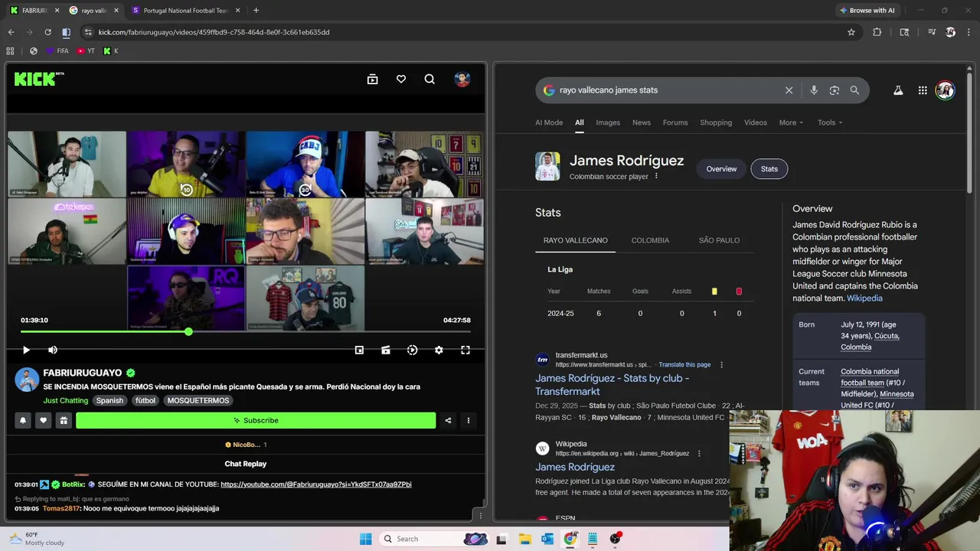The width and height of the screenshot is (980, 551).
Task: Follow channel using heart button
Action: [44, 420]
